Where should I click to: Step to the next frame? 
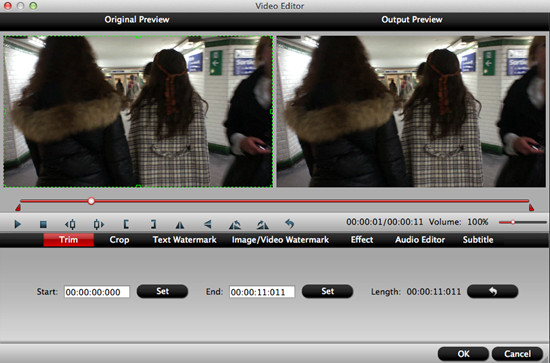99,224
